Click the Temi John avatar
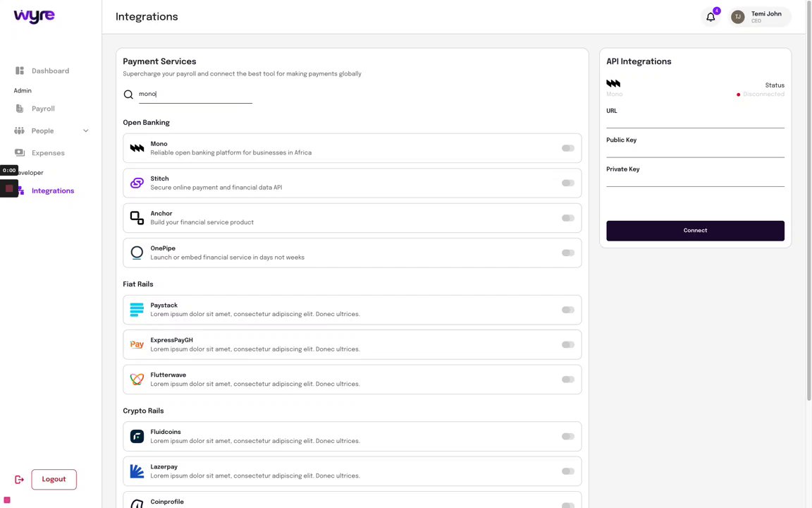 click(737, 17)
